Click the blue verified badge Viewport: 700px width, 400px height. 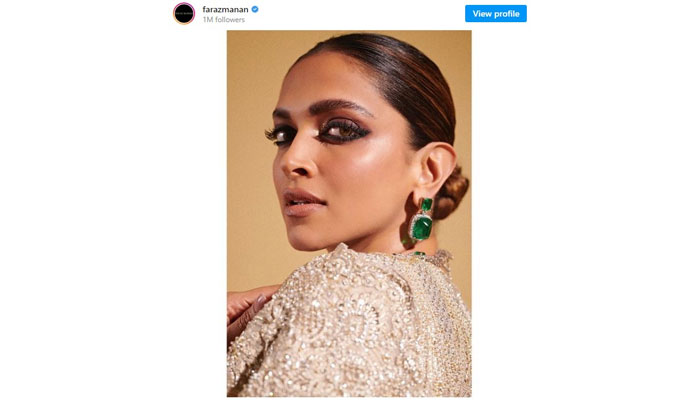[x=255, y=9]
